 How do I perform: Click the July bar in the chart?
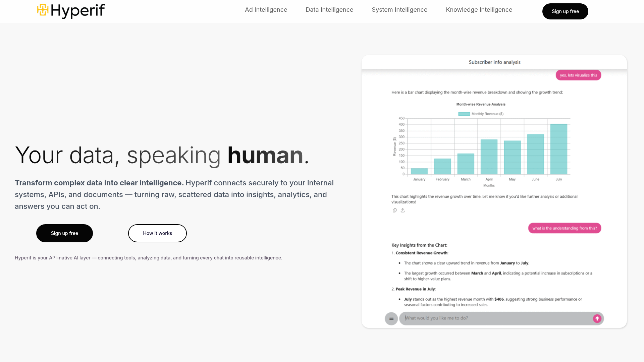(559, 149)
